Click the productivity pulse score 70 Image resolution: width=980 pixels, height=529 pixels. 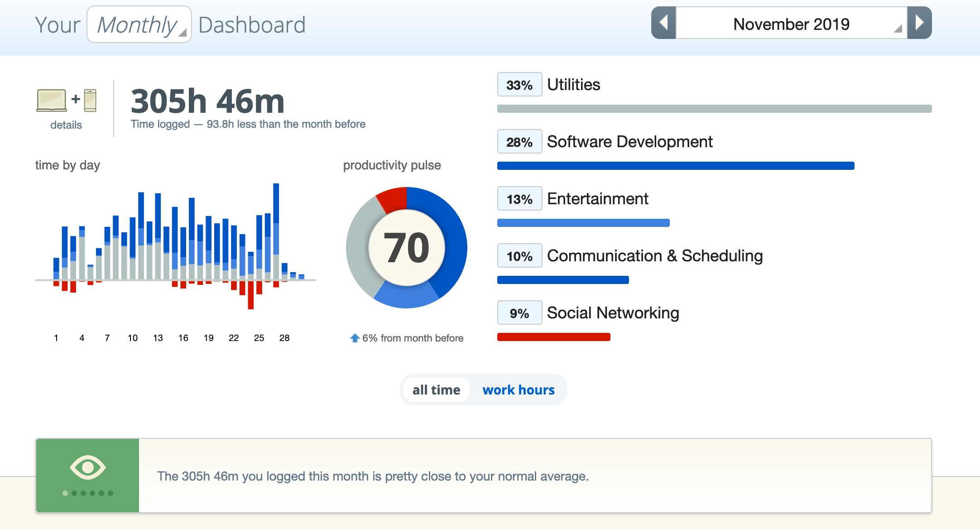click(x=406, y=248)
